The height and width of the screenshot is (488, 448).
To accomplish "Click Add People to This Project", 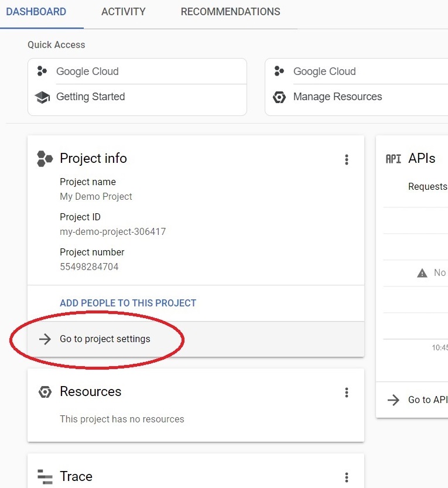I will coord(128,303).
